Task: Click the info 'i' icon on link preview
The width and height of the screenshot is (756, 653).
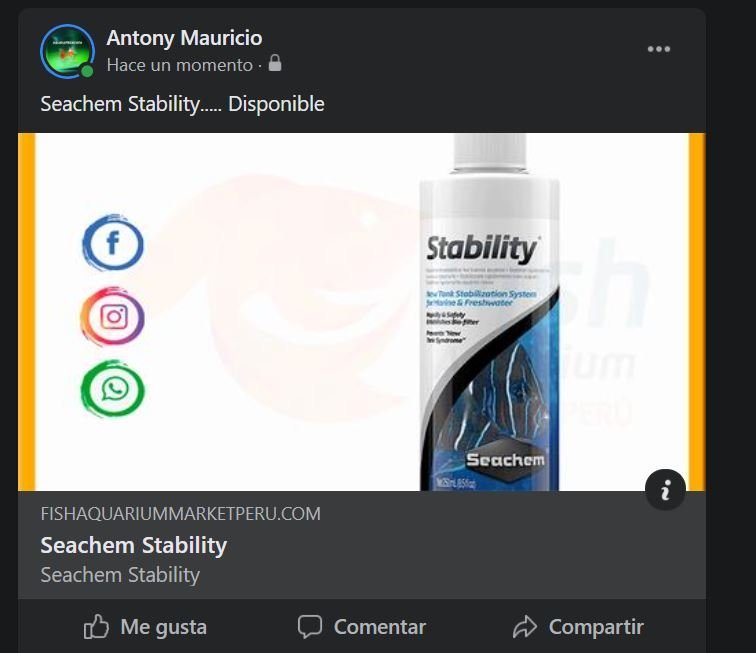Action: tap(665, 490)
